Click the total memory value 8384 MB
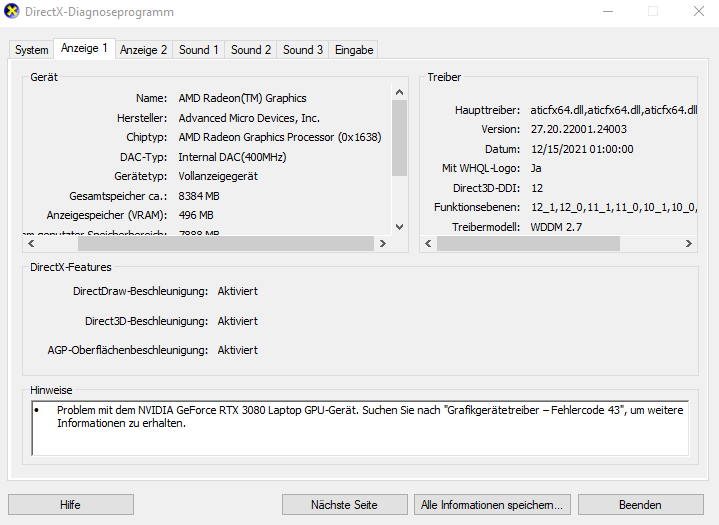719x525 pixels. (199, 196)
